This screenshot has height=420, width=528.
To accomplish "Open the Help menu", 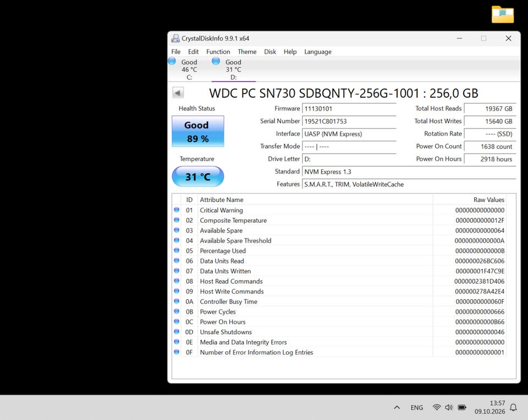I will tap(290, 52).
